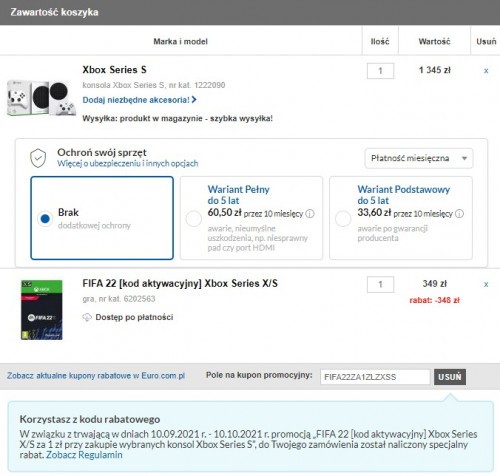Click USUŃ button to remove the coupon
The image size is (500, 476).
(x=450, y=377)
